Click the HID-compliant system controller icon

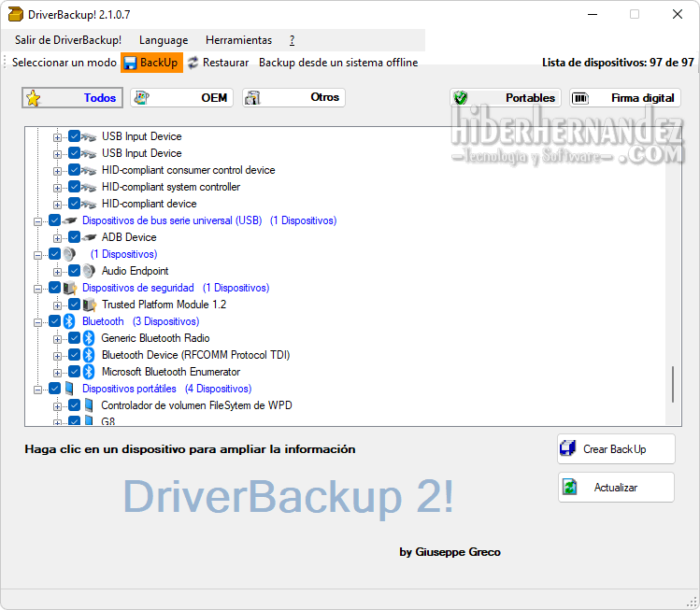tap(89, 187)
